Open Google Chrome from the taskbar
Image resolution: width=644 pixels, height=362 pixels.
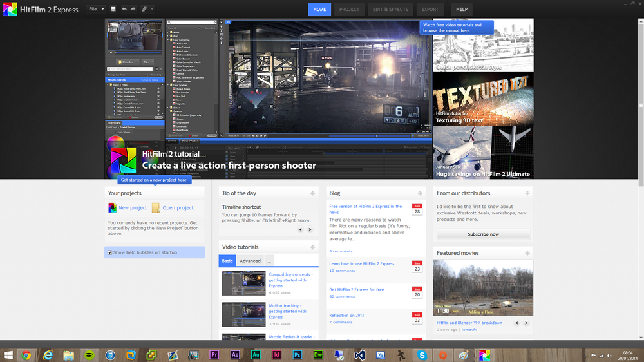(x=26, y=355)
